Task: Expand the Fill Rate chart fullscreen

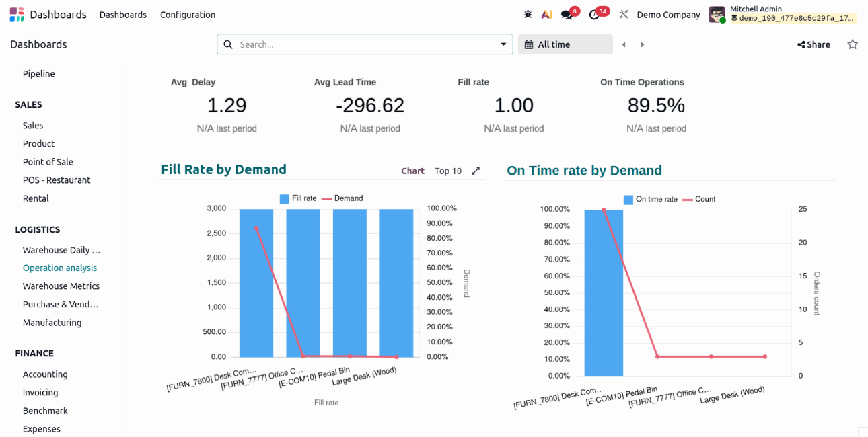Action: point(476,171)
